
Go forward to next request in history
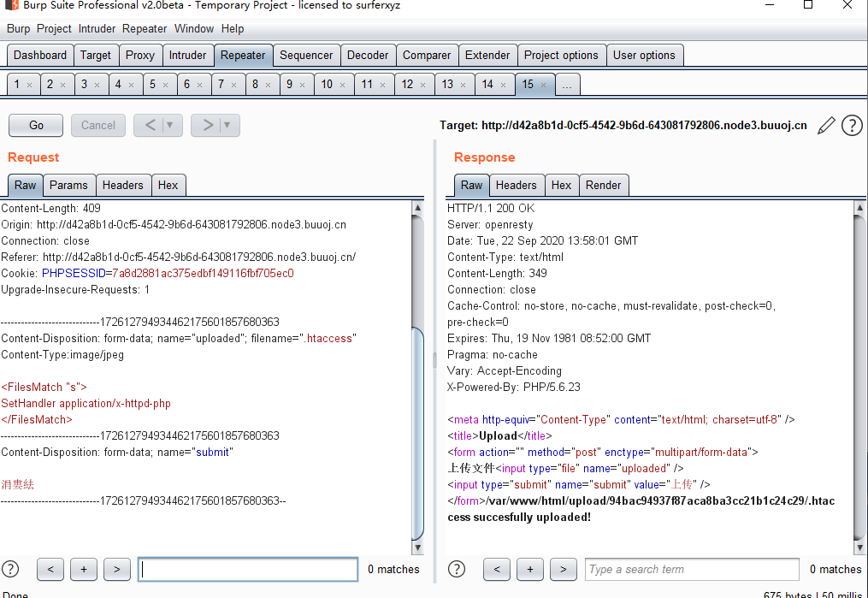point(207,125)
